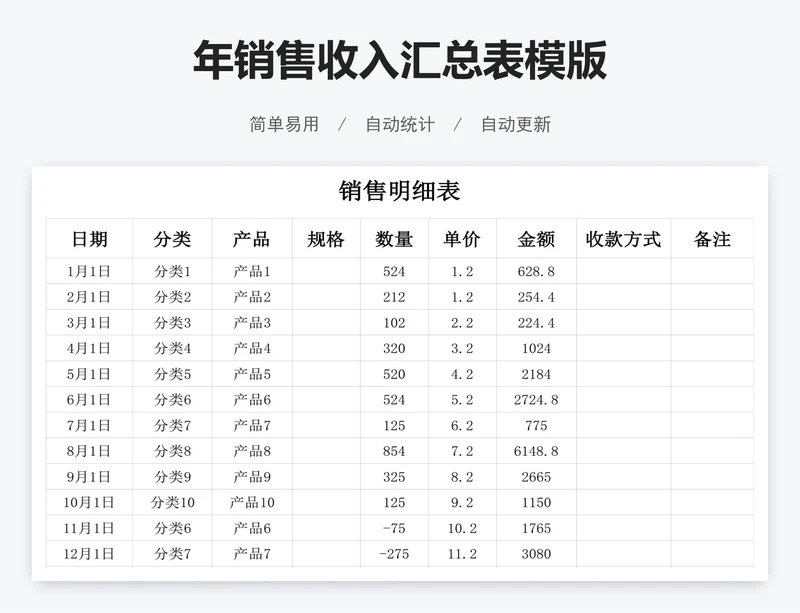800x613 pixels.
Task: Select amount cell 6148.8
Action: point(536,451)
